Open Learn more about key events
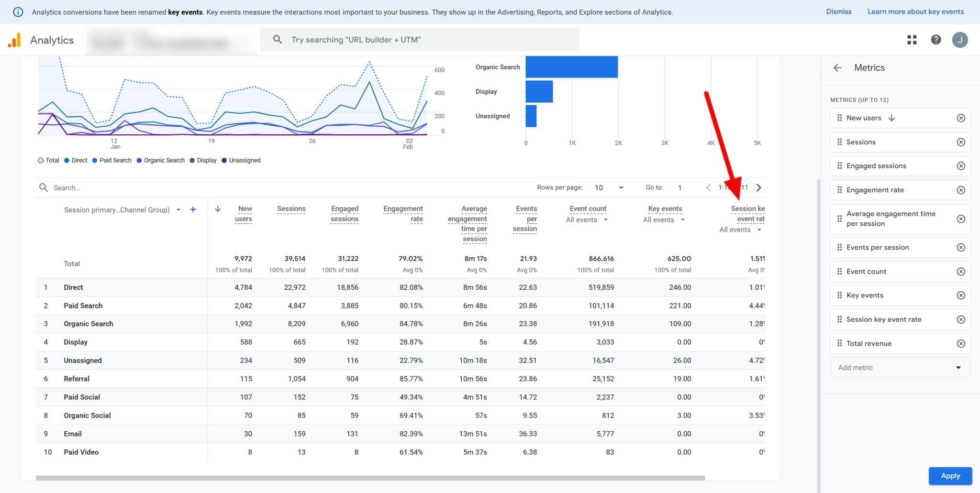980x493 pixels. click(915, 11)
